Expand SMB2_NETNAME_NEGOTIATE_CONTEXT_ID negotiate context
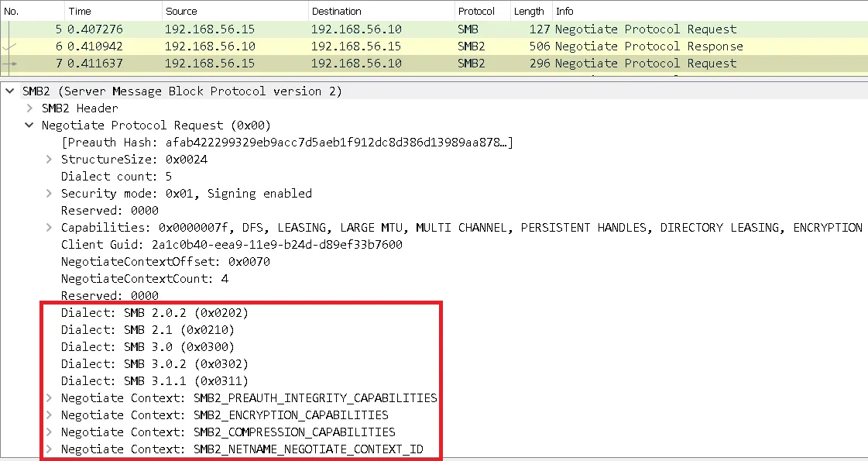Screen dimensions: 868x461 pos(48,449)
